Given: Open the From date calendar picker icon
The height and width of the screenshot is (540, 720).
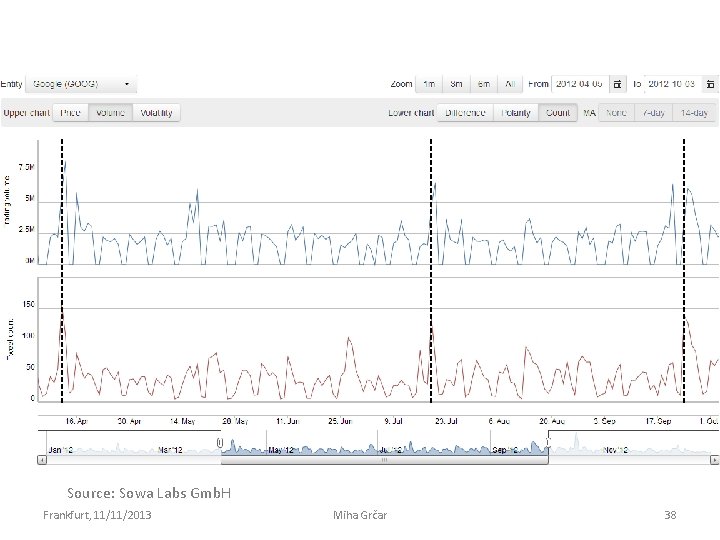Looking at the screenshot, I should (618, 84).
